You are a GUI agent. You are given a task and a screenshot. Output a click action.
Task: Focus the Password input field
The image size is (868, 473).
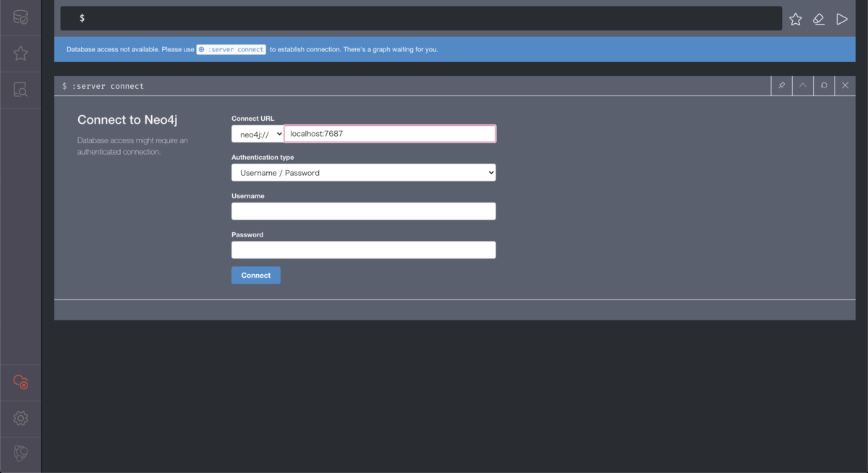363,250
